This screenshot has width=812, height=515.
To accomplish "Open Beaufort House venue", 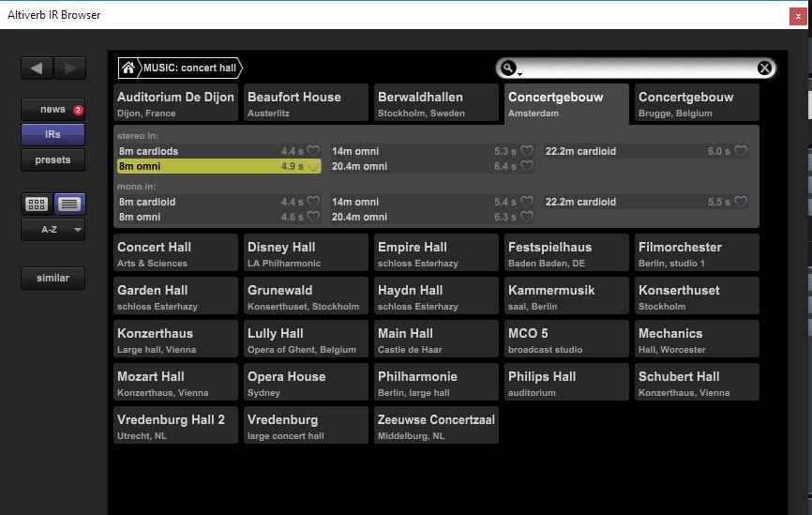I will 306,102.
